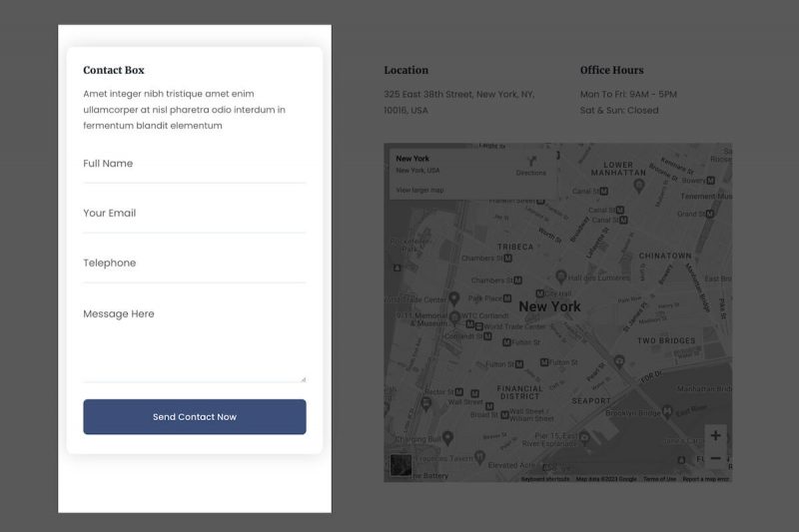
Task: Click the One World Trade Center pin
Action: click(x=453, y=298)
